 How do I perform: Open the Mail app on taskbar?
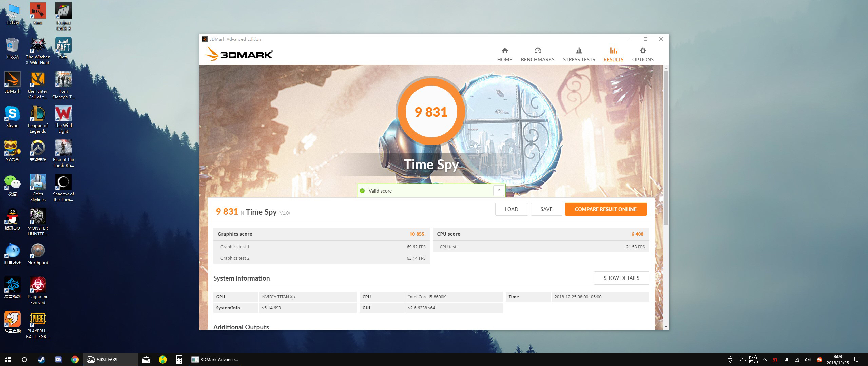[x=146, y=359]
